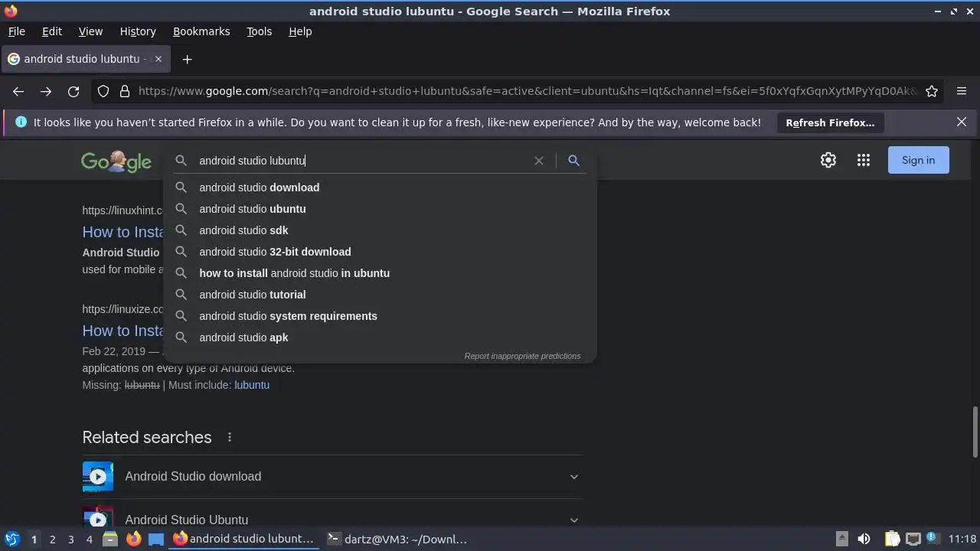This screenshot has width=980, height=551.
Task: Go back to the previous page
Action: 18,91
